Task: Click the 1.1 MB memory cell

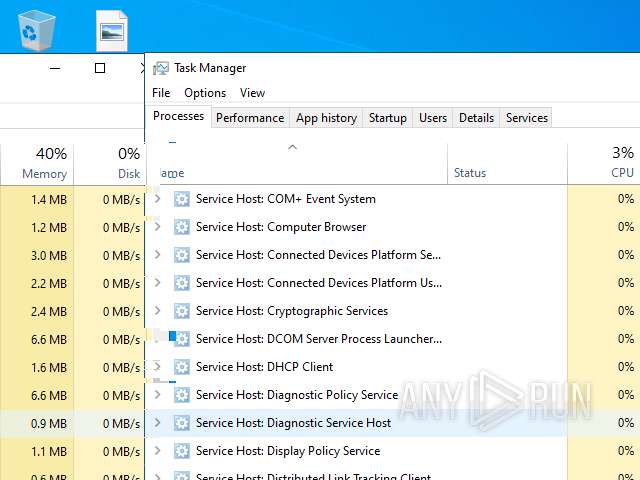Action: [x=37, y=451]
